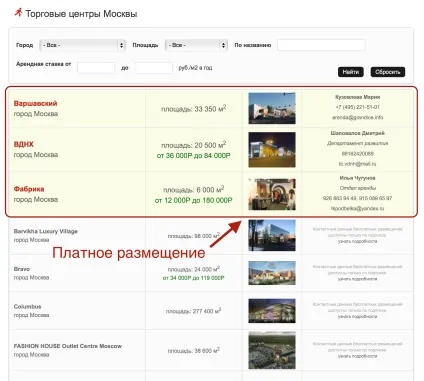Click the Варшавский mall thumbnail photo

pos(272,108)
